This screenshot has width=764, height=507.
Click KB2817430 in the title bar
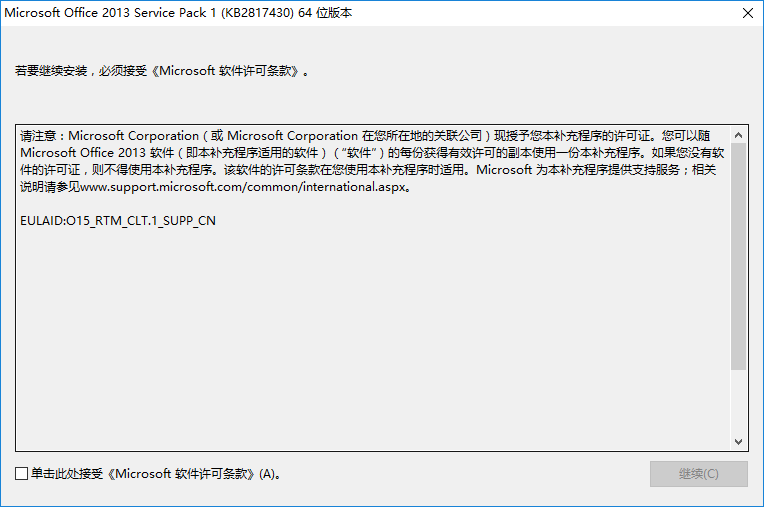click(257, 13)
